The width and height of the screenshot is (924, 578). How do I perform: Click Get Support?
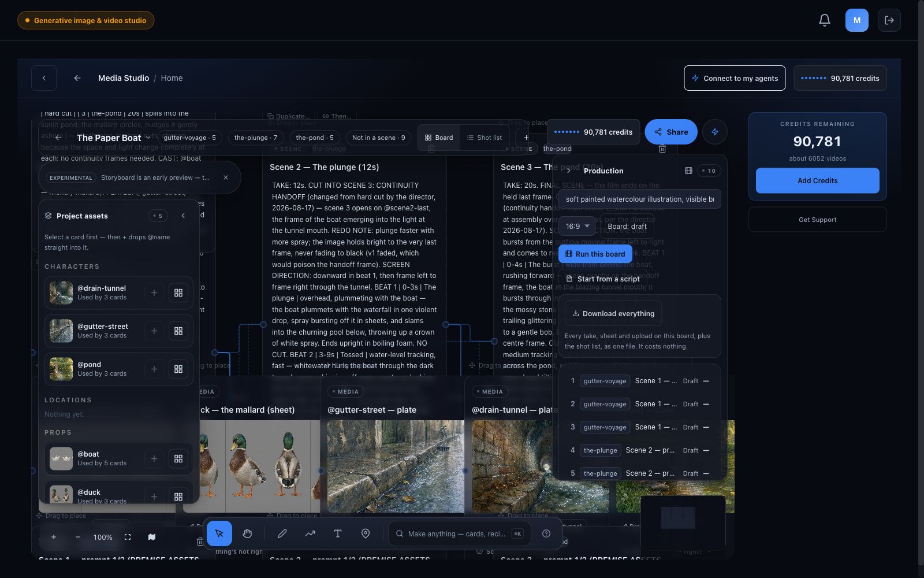[818, 220]
